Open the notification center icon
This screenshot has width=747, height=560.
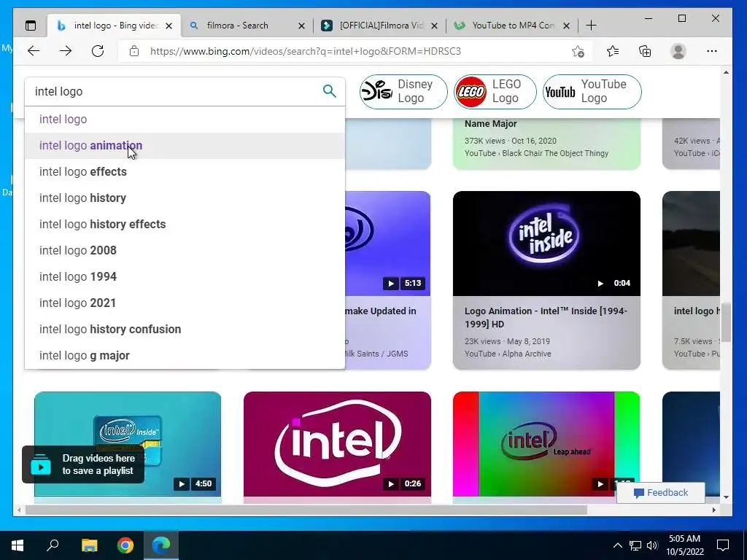click(723, 545)
